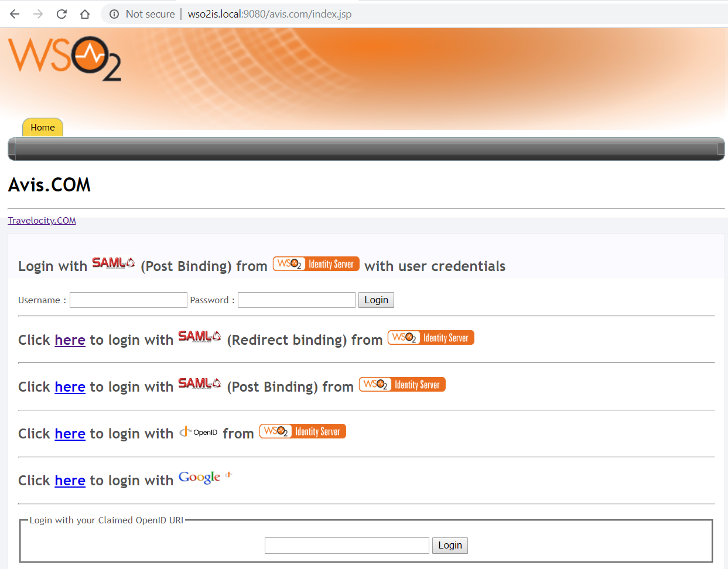
Task: Reload the page with the refresh icon
Action: click(61, 14)
